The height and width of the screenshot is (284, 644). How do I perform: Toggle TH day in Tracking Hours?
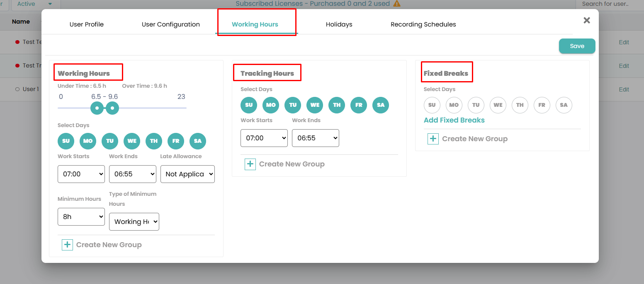click(x=337, y=105)
